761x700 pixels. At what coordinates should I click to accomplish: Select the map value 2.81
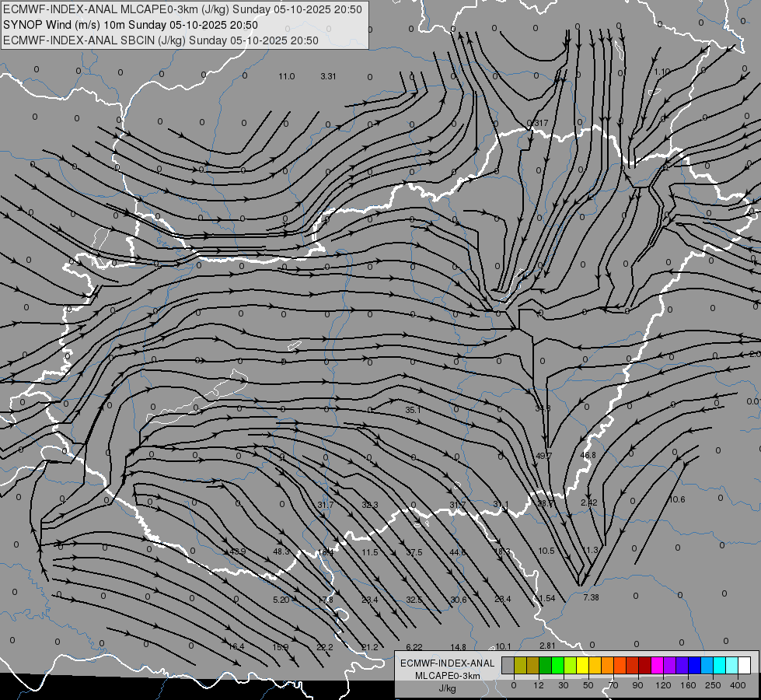click(547, 646)
